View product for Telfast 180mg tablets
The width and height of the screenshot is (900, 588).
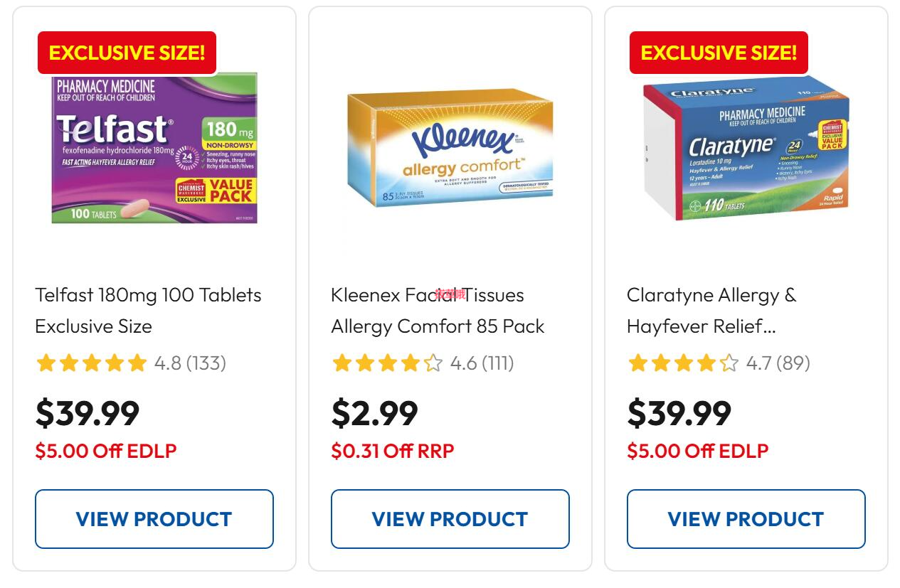pos(154,519)
